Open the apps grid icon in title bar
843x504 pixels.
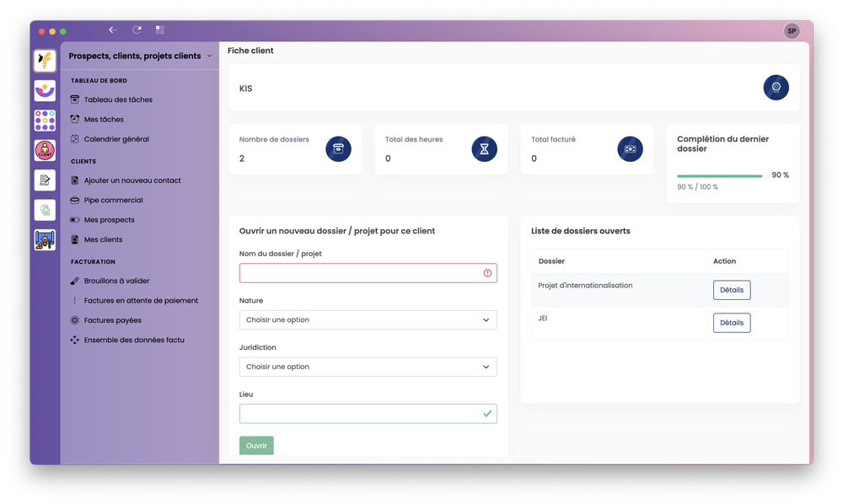(x=160, y=30)
